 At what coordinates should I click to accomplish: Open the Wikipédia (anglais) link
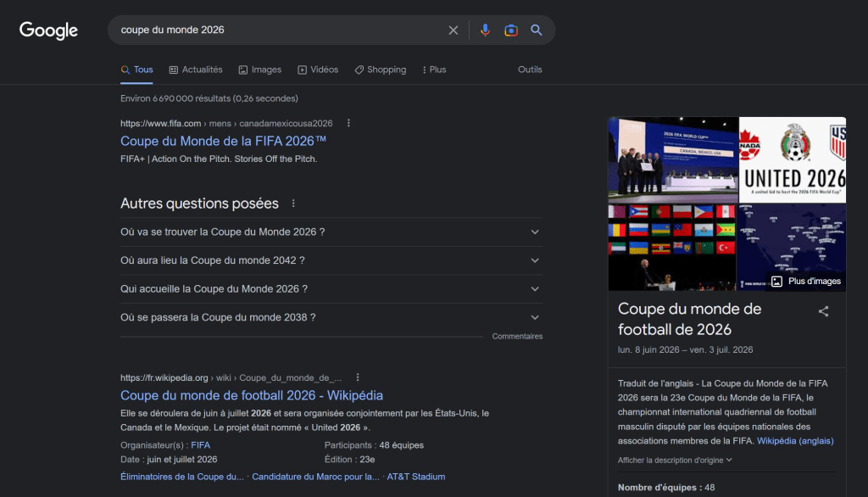click(x=795, y=440)
